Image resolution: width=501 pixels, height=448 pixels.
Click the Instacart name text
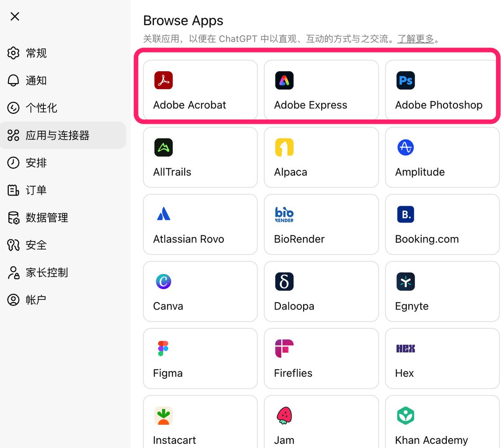(175, 440)
